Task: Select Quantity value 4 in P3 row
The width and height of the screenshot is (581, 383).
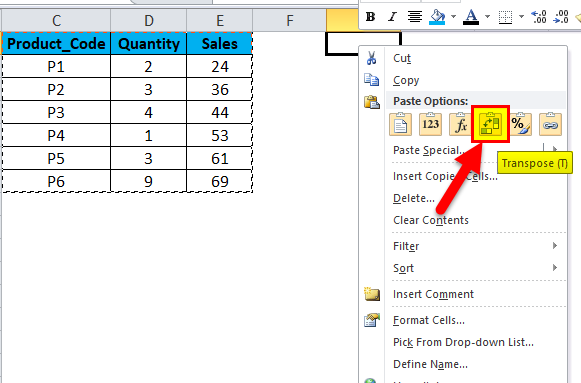Action: coord(149,113)
